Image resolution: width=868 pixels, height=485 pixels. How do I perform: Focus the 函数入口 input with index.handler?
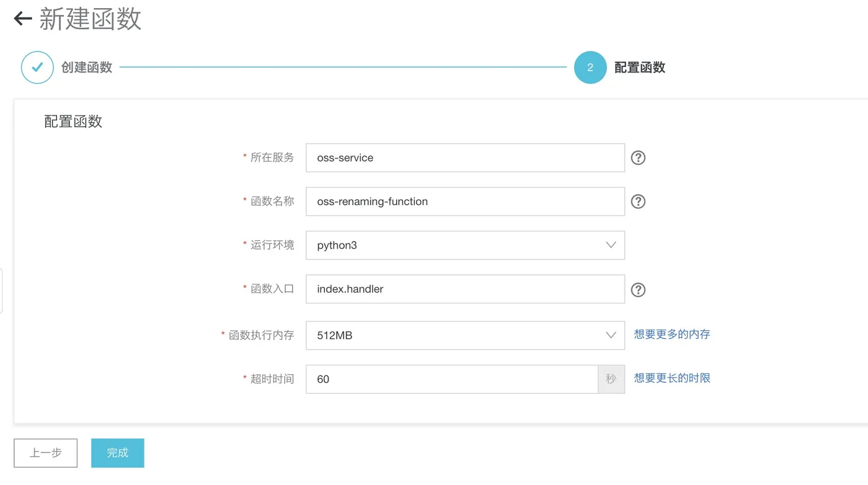click(465, 289)
